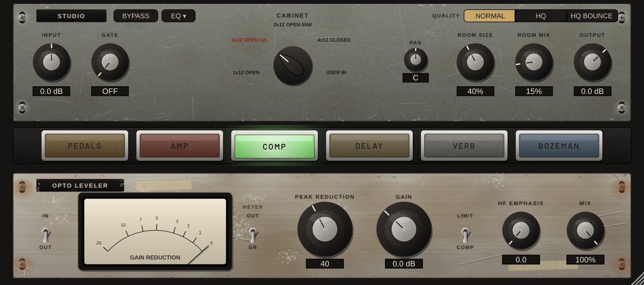Click the Room Size knob
This screenshot has height=285, width=644.
point(475,62)
